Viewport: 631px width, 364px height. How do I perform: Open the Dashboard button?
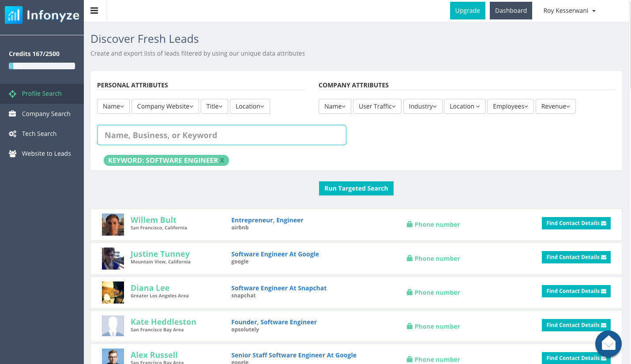511,11
